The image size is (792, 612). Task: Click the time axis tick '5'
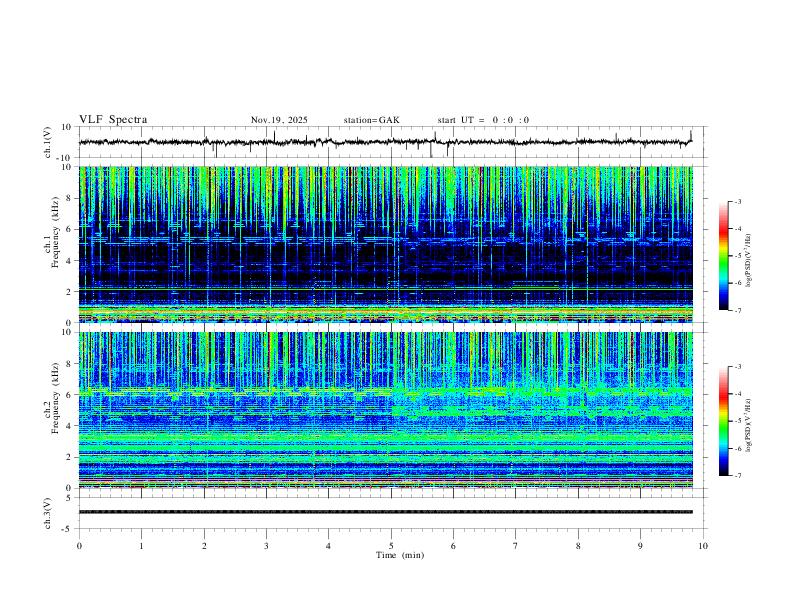click(x=391, y=546)
